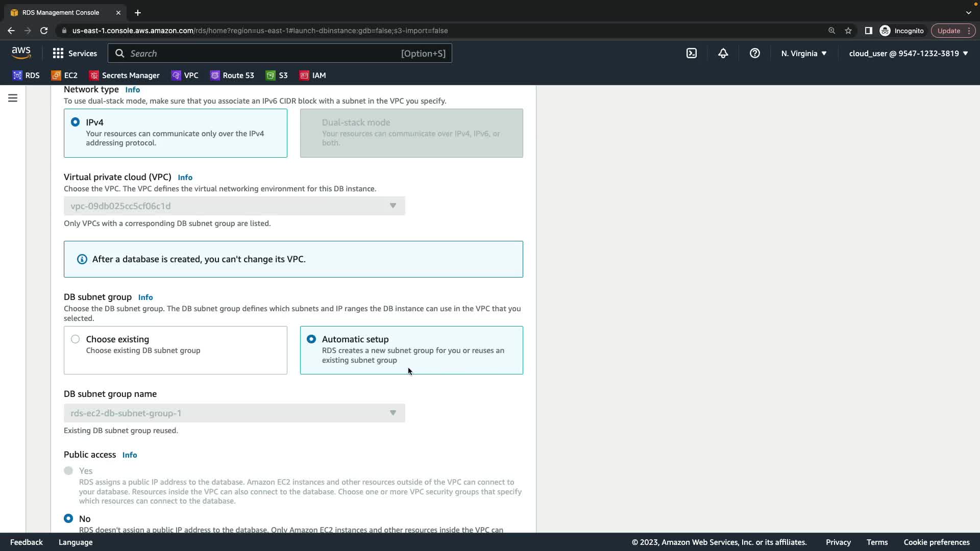The width and height of the screenshot is (980, 551).
Task: Open Info link next to Public access
Action: 130,455
